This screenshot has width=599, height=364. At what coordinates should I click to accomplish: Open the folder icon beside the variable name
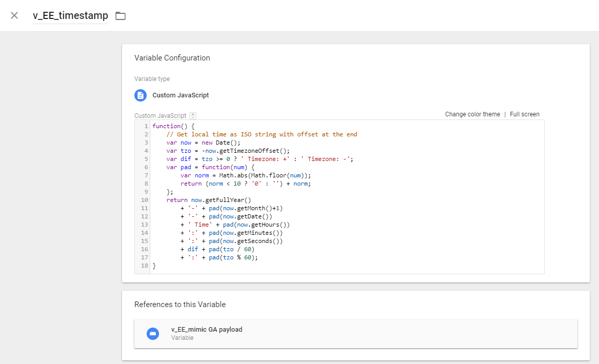(x=121, y=15)
